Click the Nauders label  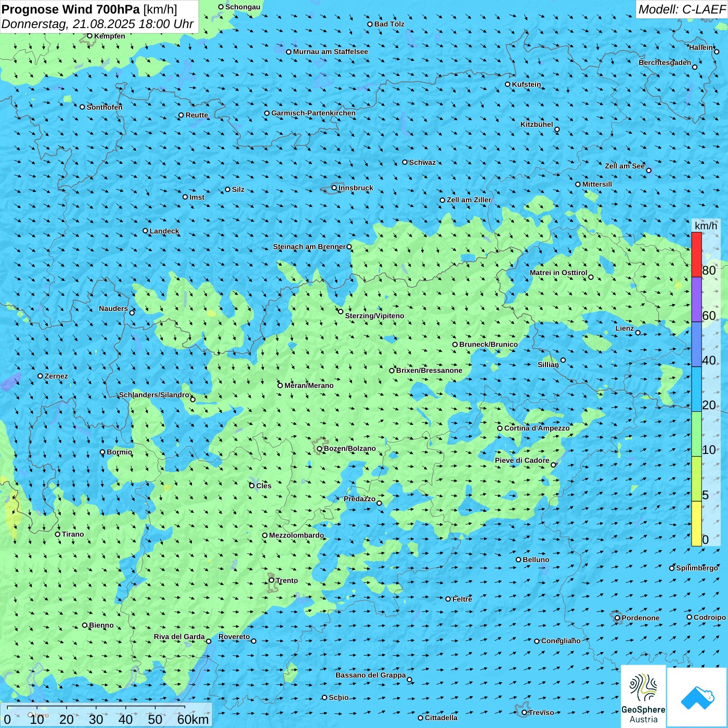point(113,308)
